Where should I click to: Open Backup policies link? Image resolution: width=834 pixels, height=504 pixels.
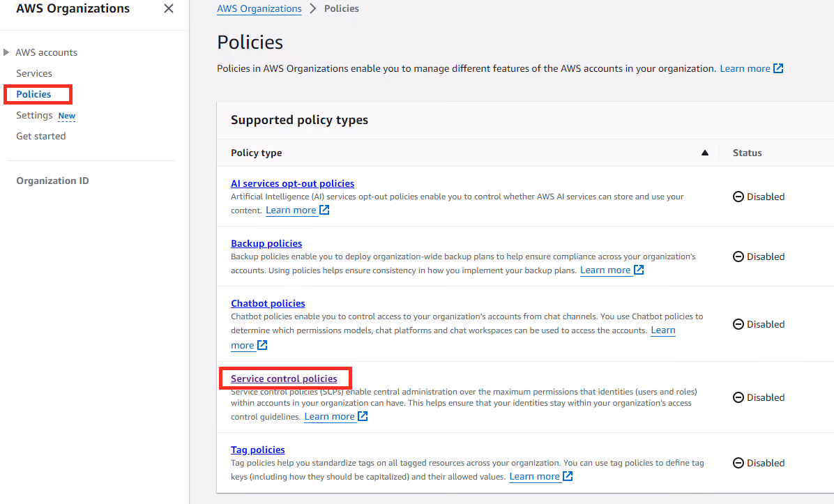click(x=266, y=243)
